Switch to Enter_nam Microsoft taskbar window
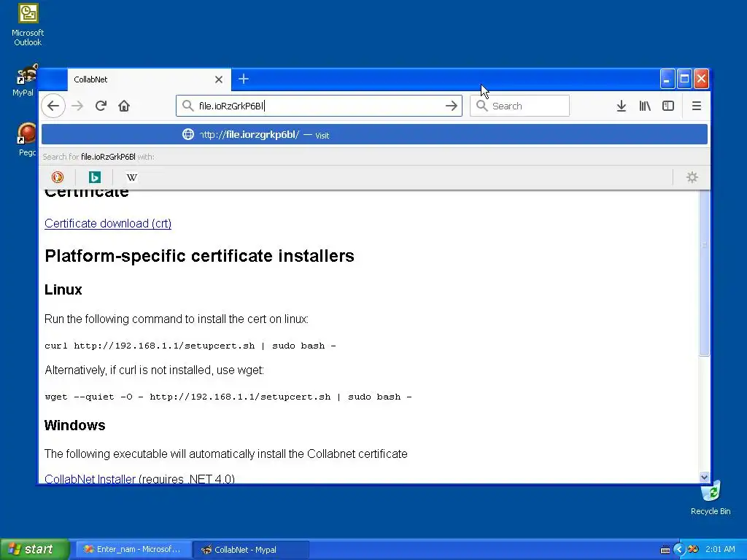 point(133,550)
